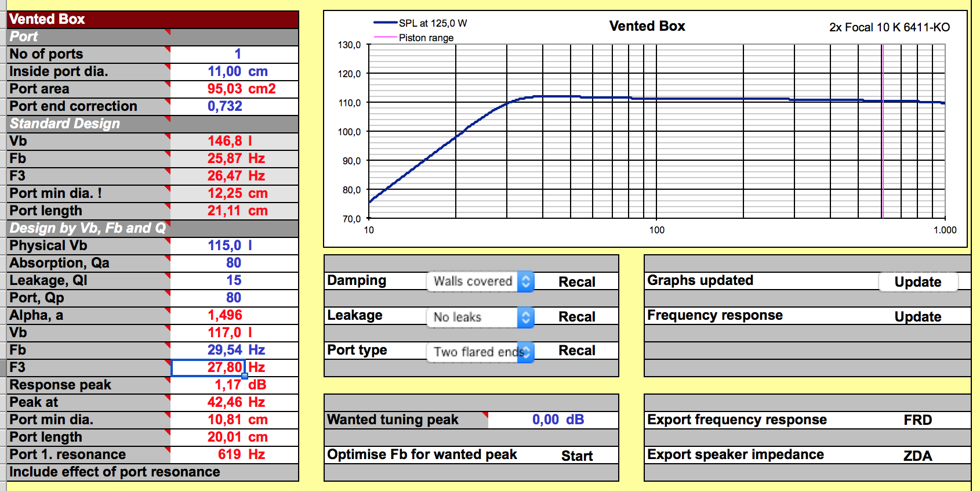980x491 pixels.
Task: Click the F3 26,47 Hz value
Action: pos(234,176)
